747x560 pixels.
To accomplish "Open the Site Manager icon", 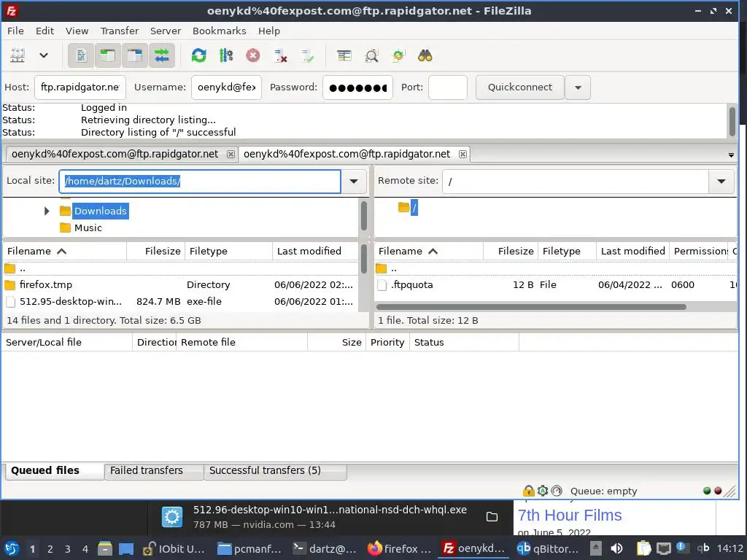I will (x=18, y=55).
